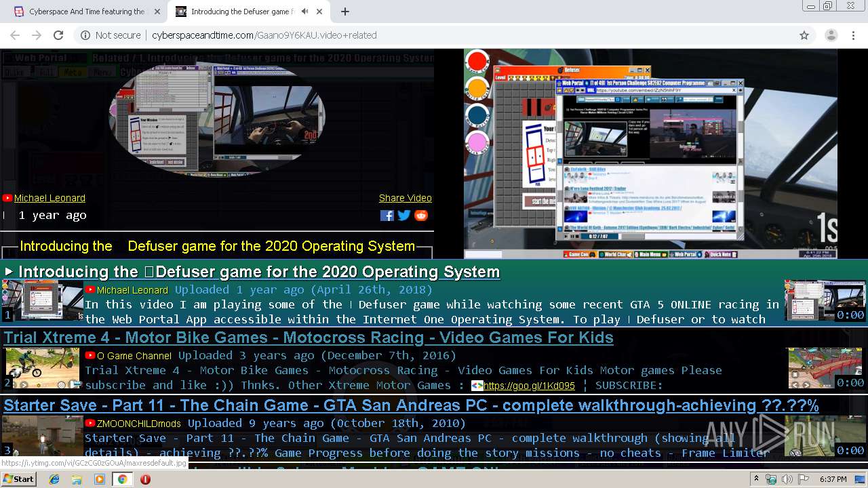Click YouTube icon above '1 year ago'

7,198
